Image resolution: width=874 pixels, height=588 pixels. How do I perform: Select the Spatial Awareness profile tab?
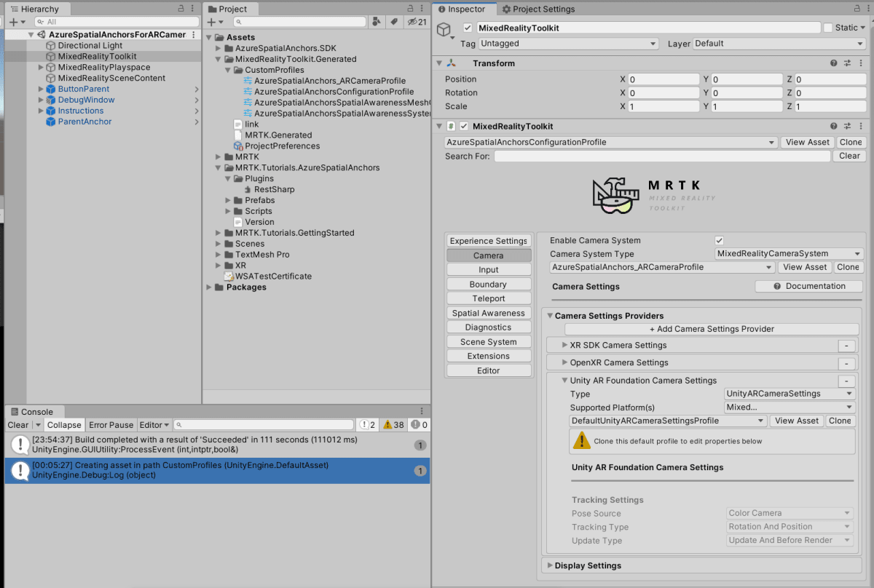point(489,313)
